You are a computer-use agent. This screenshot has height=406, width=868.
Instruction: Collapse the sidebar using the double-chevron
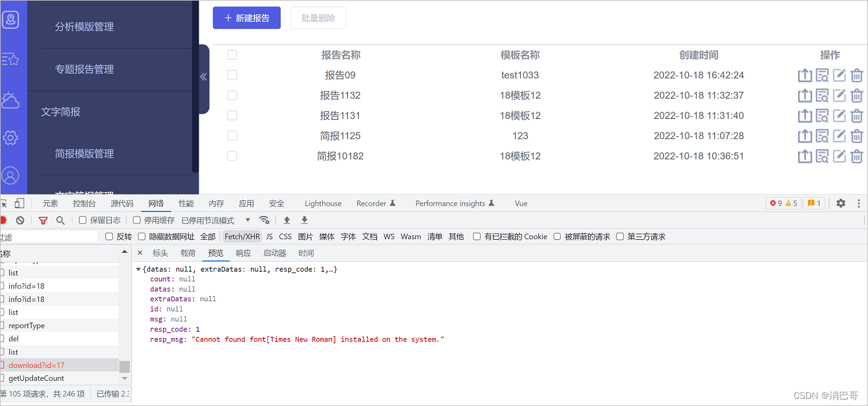(x=203, y=77)
